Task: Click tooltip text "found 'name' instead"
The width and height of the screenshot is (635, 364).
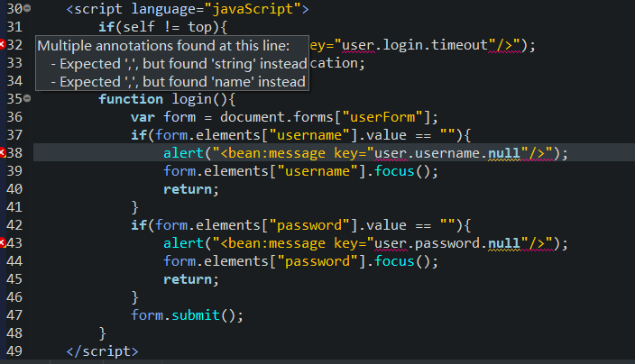Action: 246,82
